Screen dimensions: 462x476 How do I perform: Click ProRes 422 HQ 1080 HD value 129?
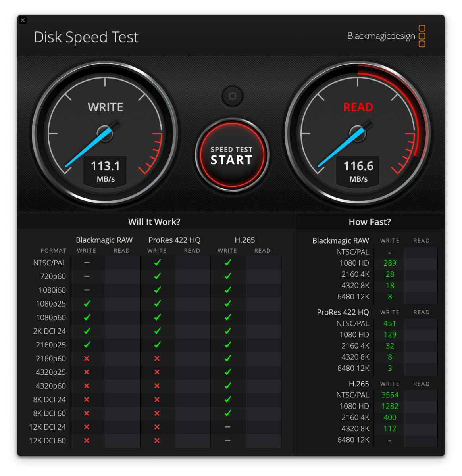coord(390,335)
